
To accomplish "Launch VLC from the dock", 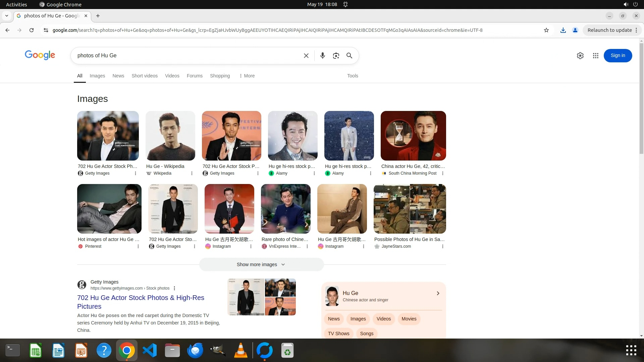I will tap(240, 351).
